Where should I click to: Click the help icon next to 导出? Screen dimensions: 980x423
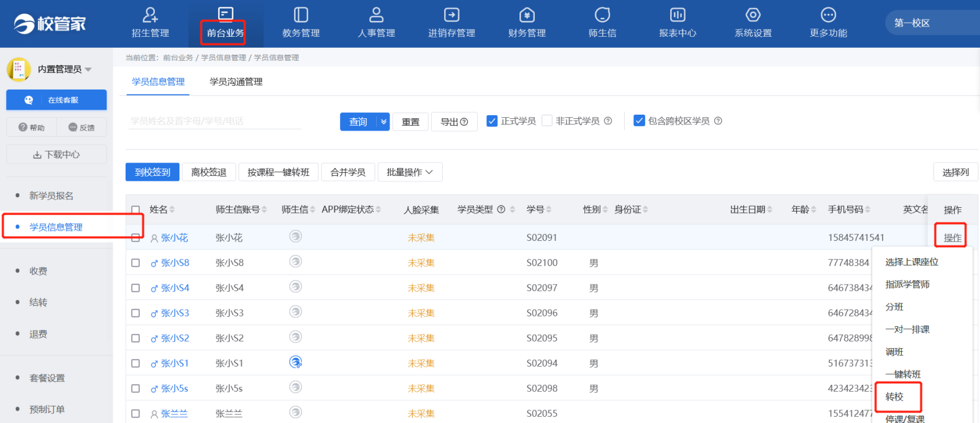pyautogui.click(x=464, y=122)
